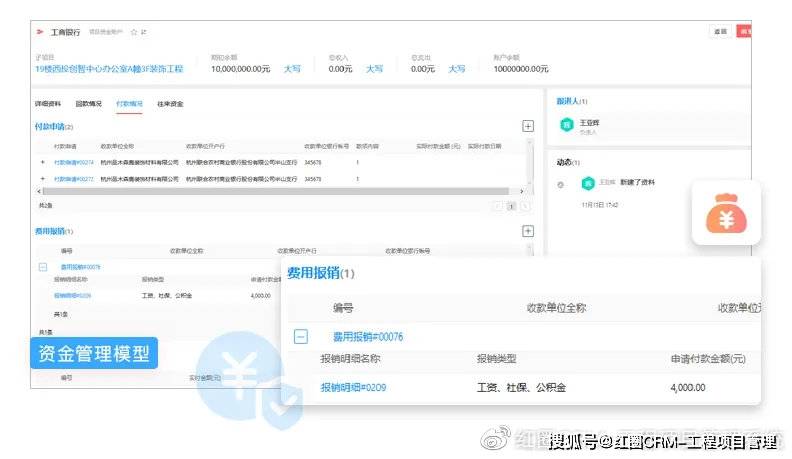Image resolution: width=792 pixels, height=459 pixels.
Task: Click 王亚辉's green hexagon avatar under 跟进人
Action: 567,125
